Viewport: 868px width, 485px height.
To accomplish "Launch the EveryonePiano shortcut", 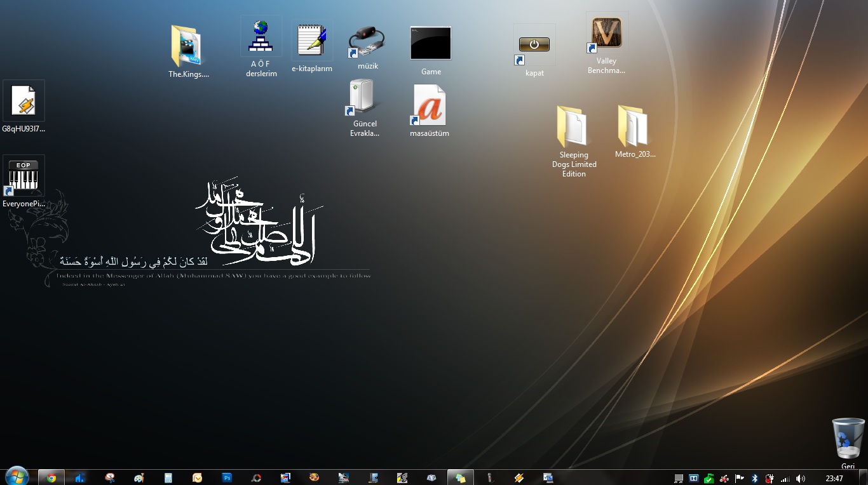I will pos(24,182).
